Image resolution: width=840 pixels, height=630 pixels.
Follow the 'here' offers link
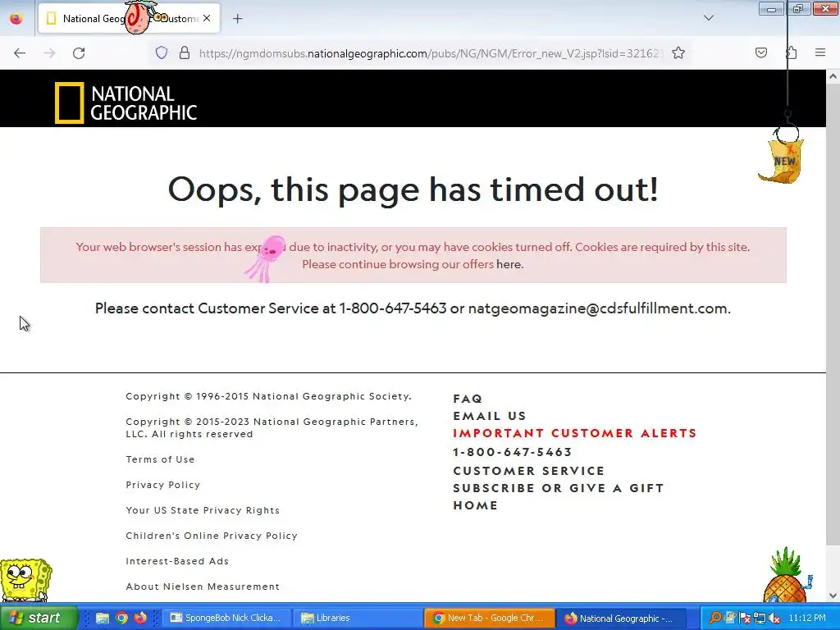509,264
